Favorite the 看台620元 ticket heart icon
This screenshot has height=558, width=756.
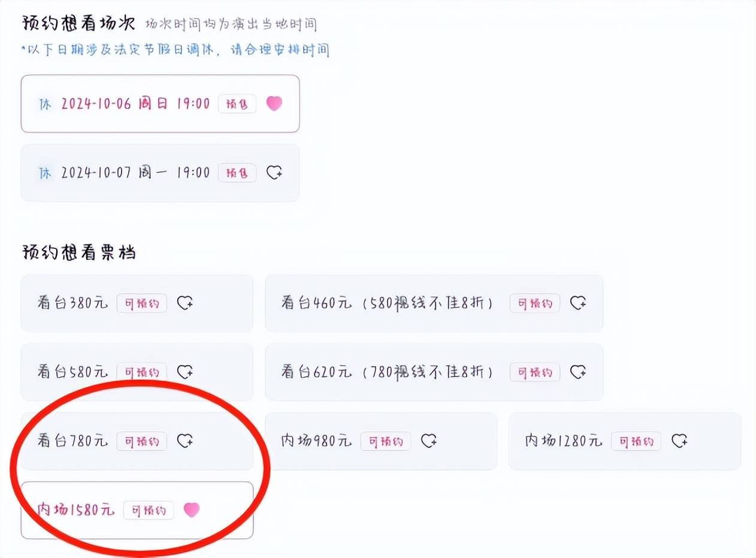point(578,372)
